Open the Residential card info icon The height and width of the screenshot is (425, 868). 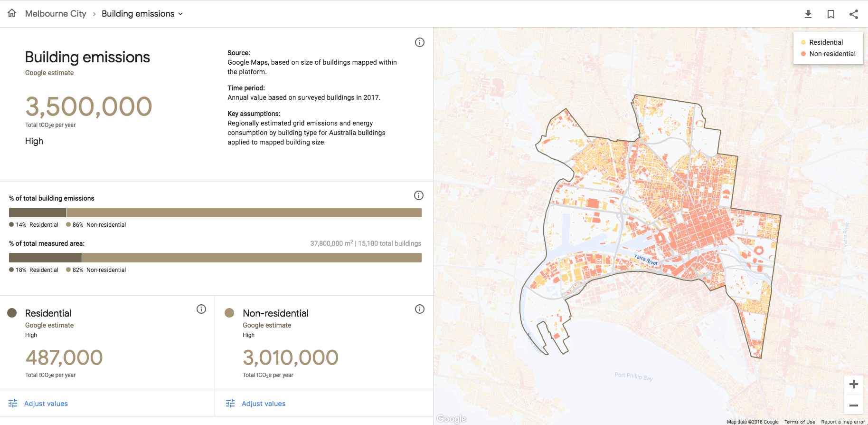(201, 309)
